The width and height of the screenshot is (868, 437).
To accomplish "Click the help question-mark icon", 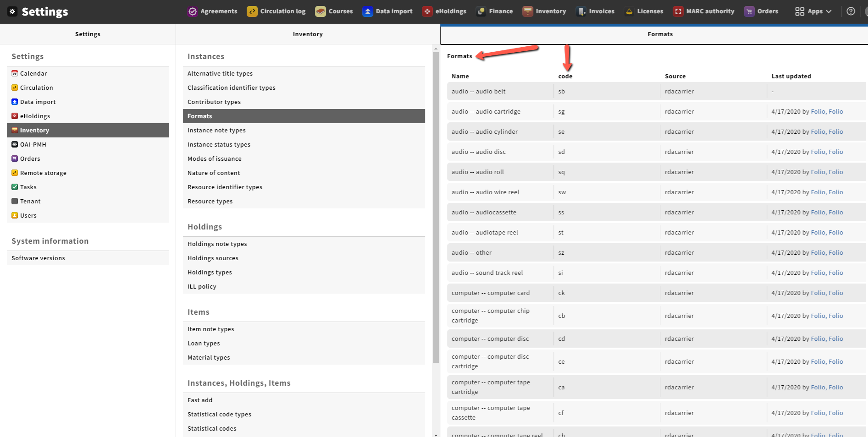I will [851, 11].
